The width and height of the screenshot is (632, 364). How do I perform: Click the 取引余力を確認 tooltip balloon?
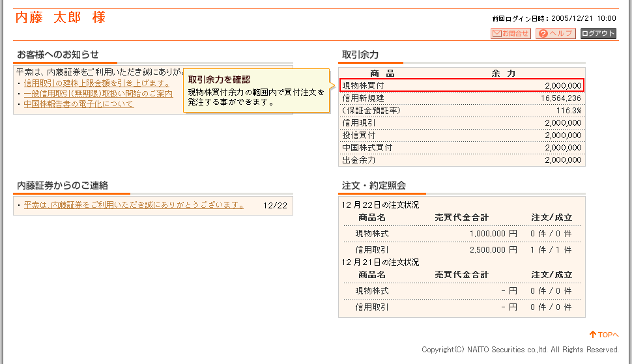254,91
